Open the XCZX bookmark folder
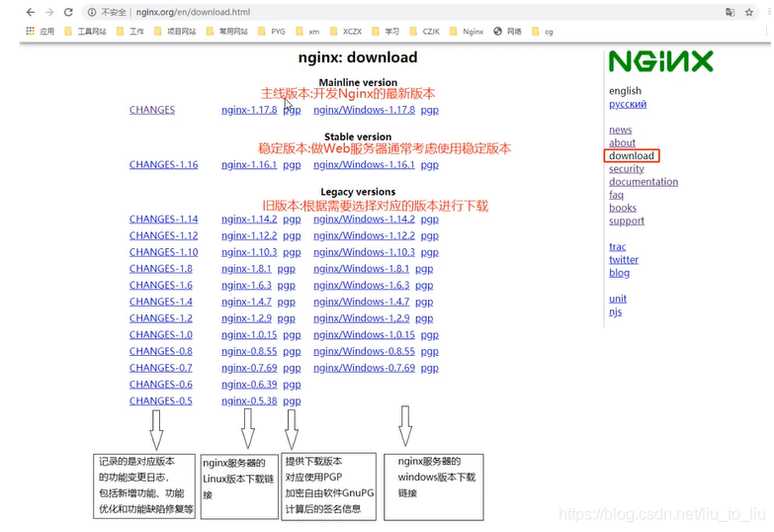The height and width of the screenshot is (532, 774). (346, 31)
